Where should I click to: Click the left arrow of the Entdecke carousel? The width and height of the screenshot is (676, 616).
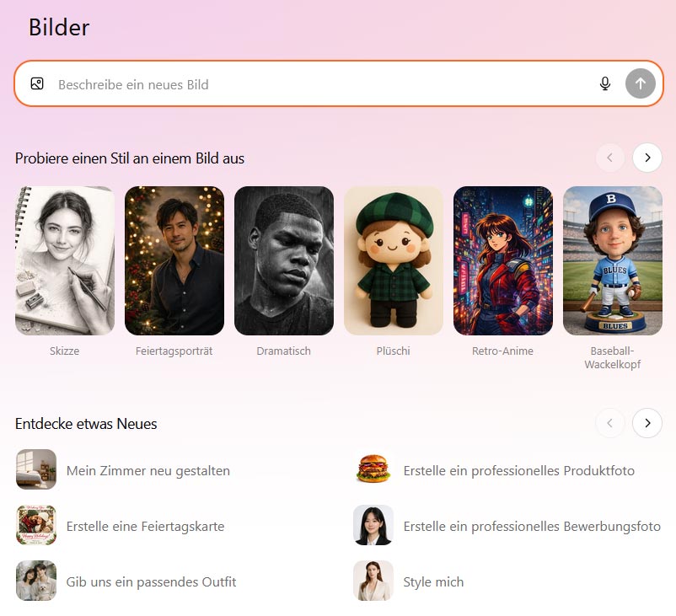(610, 423)
